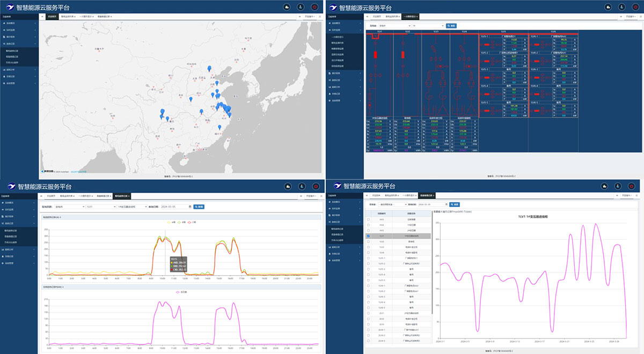644x354 pixels.
Task: Click tab scroll-left arrow in the map view
Action: point(41,17)
